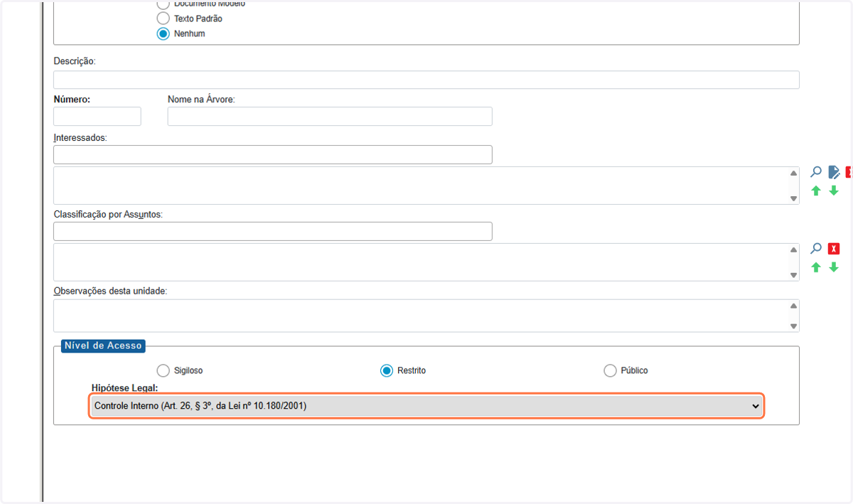The width and height of the screenshot is (853, 504).
Task: Click the Classificação por Assuntos text box
Action: [x=273, y=231]
